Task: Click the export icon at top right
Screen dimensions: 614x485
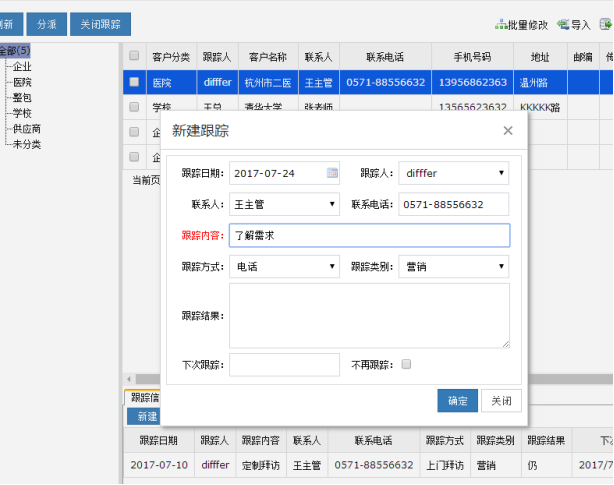Action: click(605, 25)
